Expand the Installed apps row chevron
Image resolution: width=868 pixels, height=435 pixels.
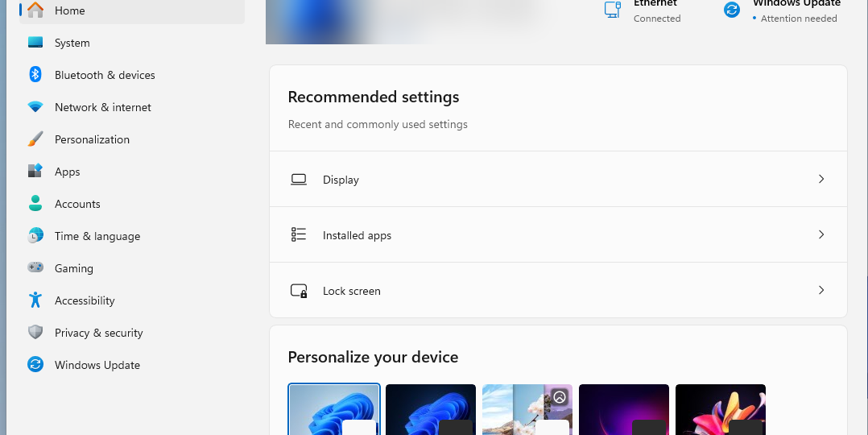tap(821, 234)
